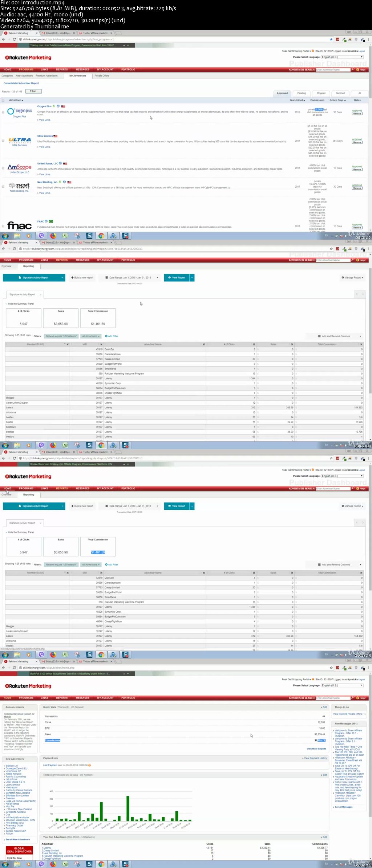Click the Tidebuy banner ticker down arrow
Image resolution: width=372 pixels, height=868 pixels.
point(128,45)
